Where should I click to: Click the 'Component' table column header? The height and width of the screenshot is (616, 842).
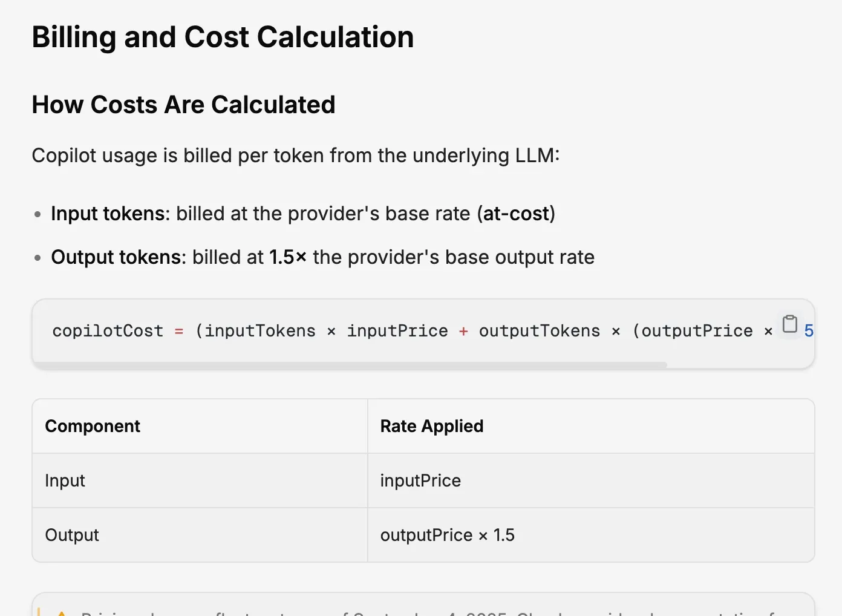point(93,426)
